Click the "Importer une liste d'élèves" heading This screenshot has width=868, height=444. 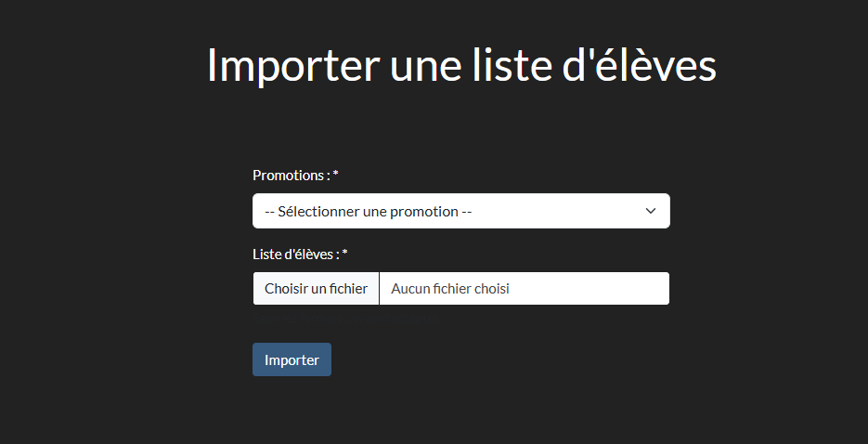(x=461, y=66)
